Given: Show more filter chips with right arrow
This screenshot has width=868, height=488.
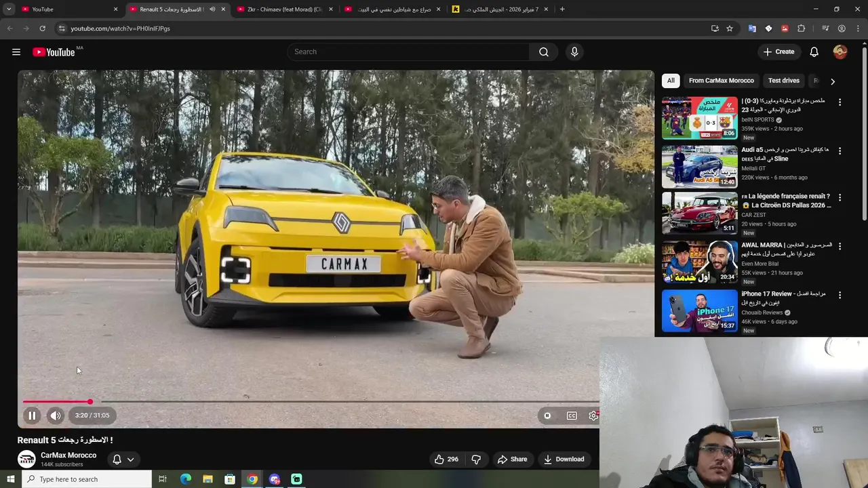Looking at the screenshot, I should [833, 81].
